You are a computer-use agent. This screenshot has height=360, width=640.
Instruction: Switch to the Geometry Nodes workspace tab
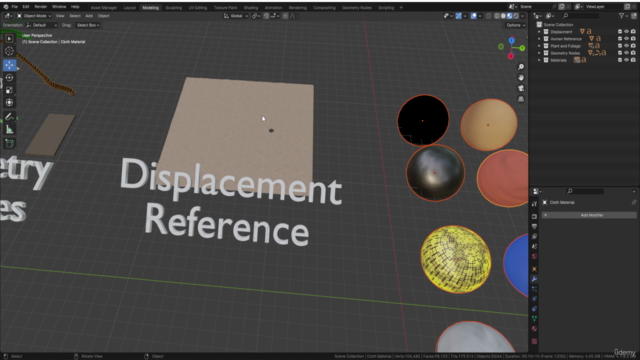357,8
